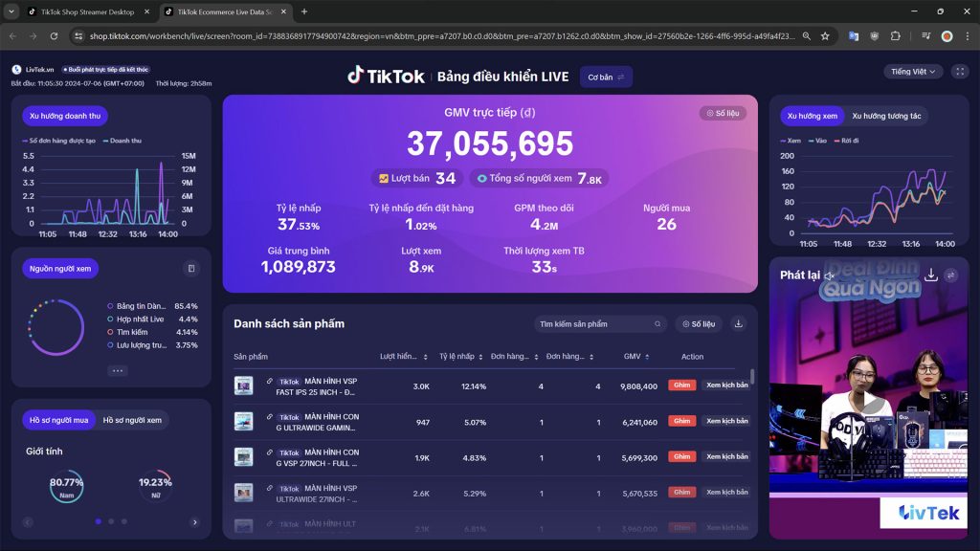Screen dimensions: 980x551
Task: Open thumbnail of MÀN HÌNH VSP FAST IPS
Action: coord(244,386)
